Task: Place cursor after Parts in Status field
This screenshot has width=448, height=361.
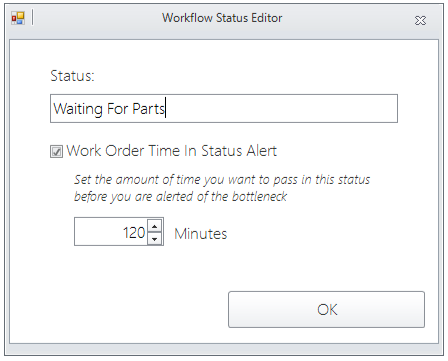Action: [x=166, y=109]
